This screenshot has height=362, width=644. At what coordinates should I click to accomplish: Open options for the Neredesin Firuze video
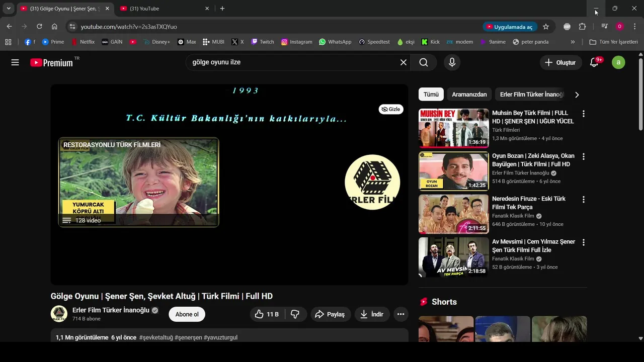tap(583, 200)
